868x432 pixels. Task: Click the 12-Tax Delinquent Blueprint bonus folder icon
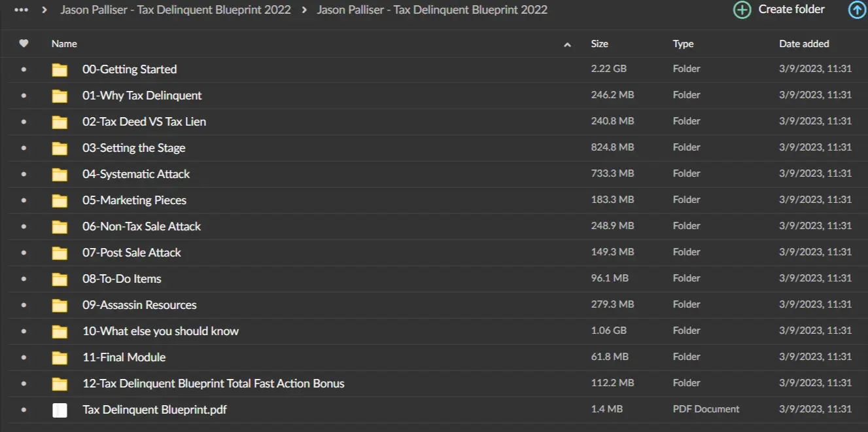point(60,384)
